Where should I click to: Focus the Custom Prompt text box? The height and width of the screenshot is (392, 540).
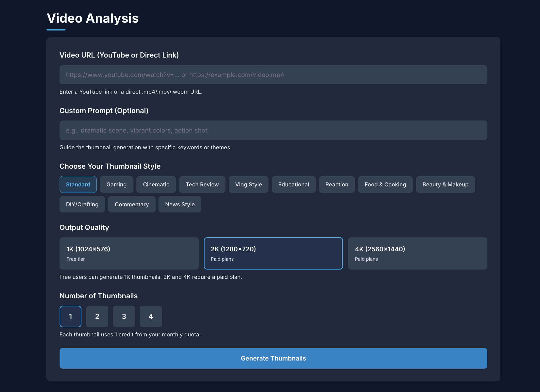[273, 130]
